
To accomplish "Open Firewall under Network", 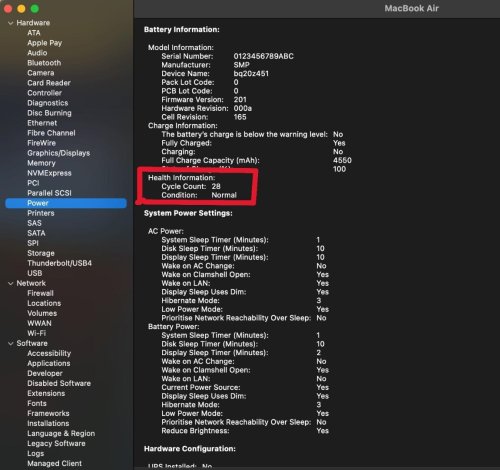I will (40, 293).
